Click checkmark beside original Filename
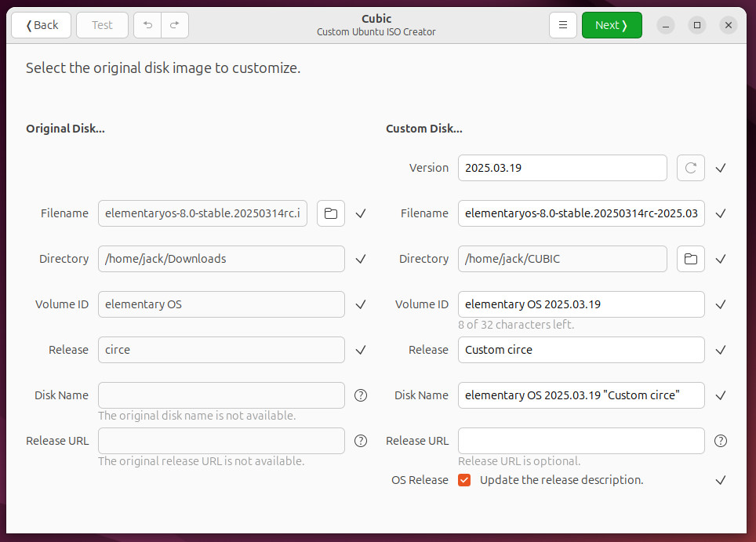Image resolution: width=756 pixels, height=542 pixels. tap(361, 213)
